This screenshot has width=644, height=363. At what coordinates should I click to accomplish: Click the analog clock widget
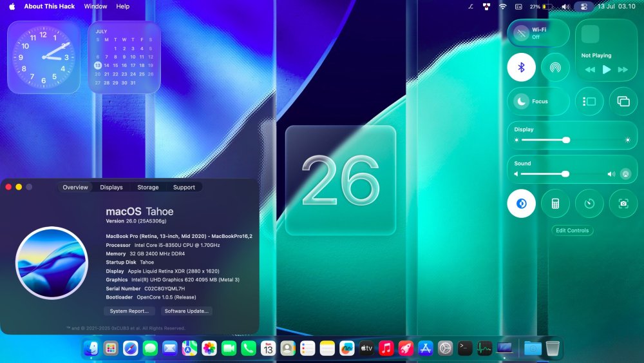pos(44,57)
